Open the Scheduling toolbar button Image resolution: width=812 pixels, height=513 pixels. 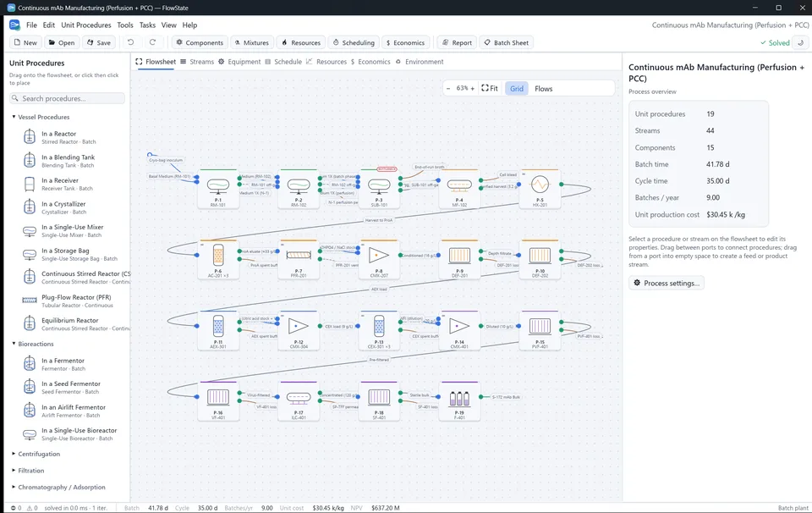click(354, 42)
